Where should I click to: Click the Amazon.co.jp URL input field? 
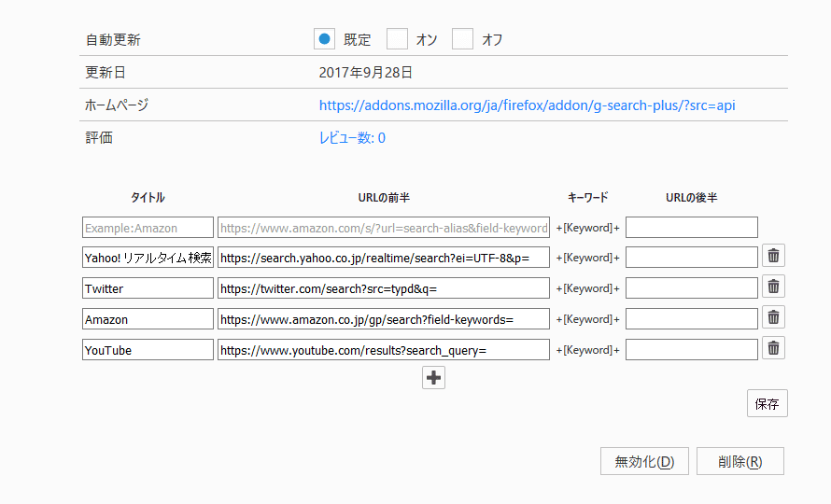pyautogui.click(x=383, y=319)
